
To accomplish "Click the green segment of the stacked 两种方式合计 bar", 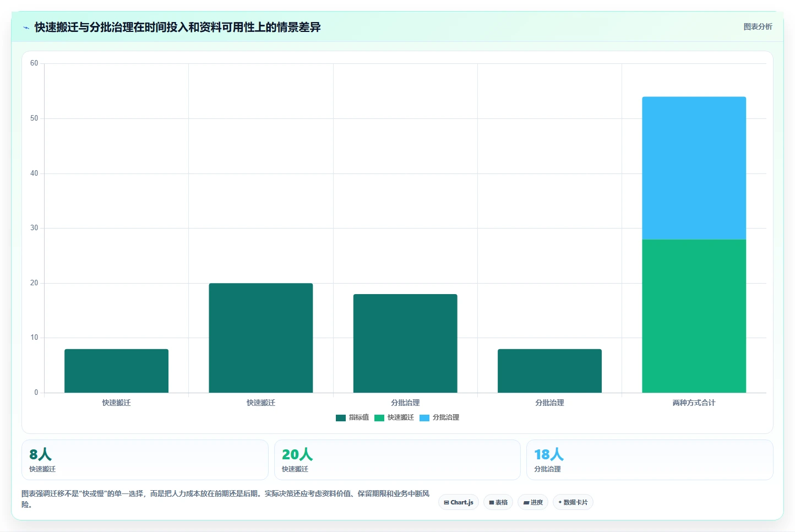I will pyautogui.click(x=694, y=316).
